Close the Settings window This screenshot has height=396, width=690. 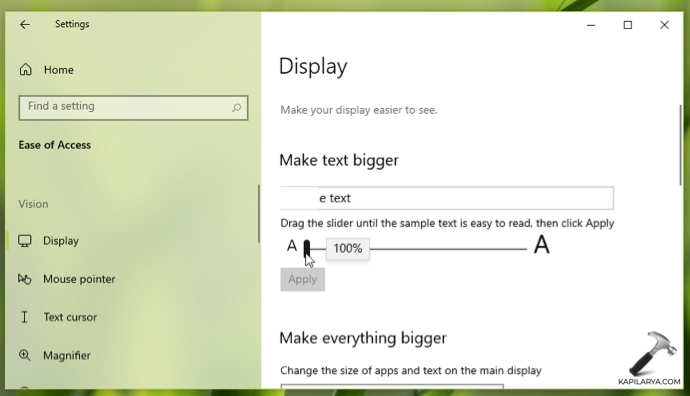(664, 25)
